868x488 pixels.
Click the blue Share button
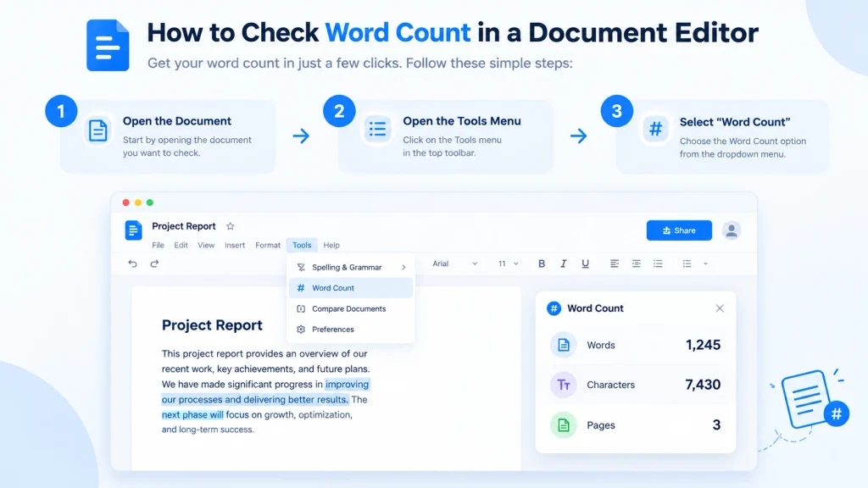[679, 230]
